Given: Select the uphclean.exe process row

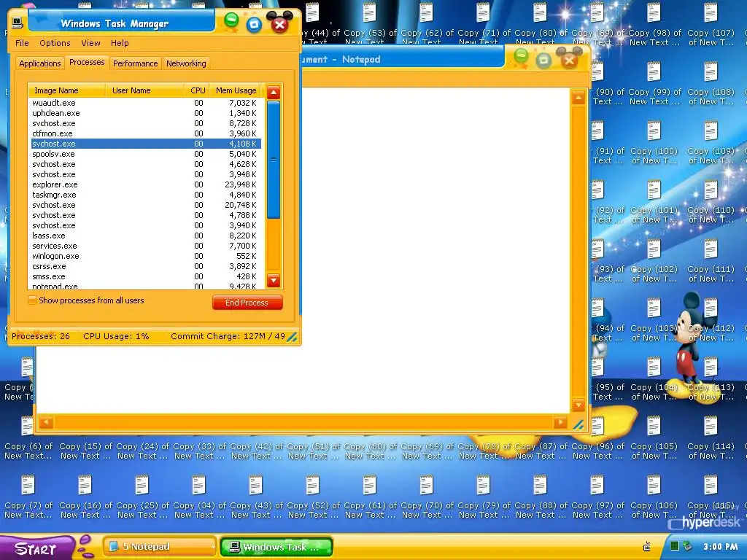Looking at the screenshot, I should point(145,113).
